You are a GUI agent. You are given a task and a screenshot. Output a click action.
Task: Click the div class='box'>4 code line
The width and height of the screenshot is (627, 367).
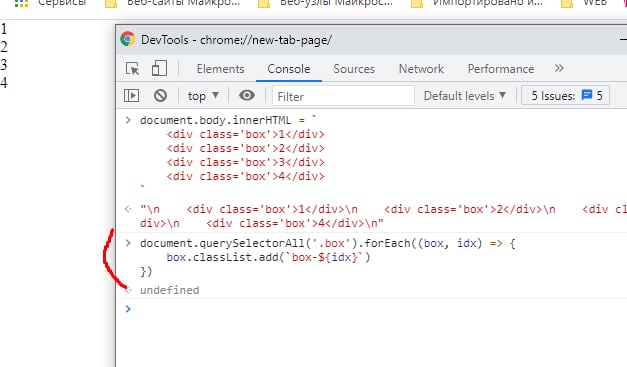(x=246, y=176)
